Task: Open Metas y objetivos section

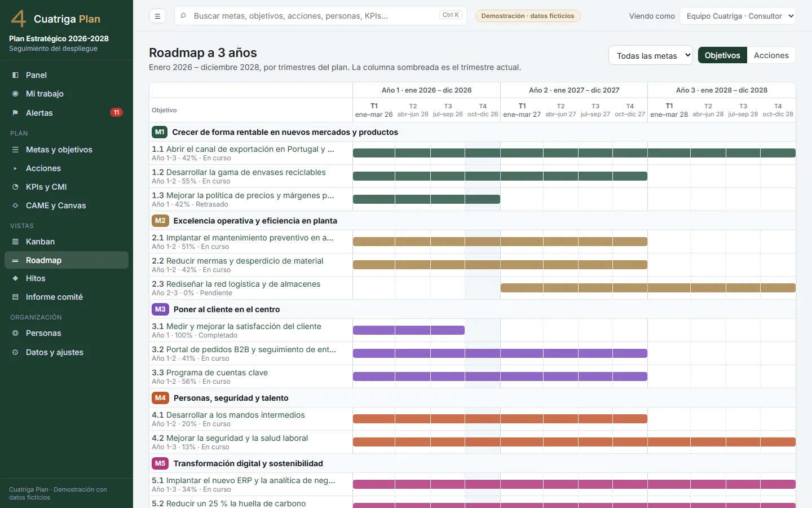Action: 67,150
